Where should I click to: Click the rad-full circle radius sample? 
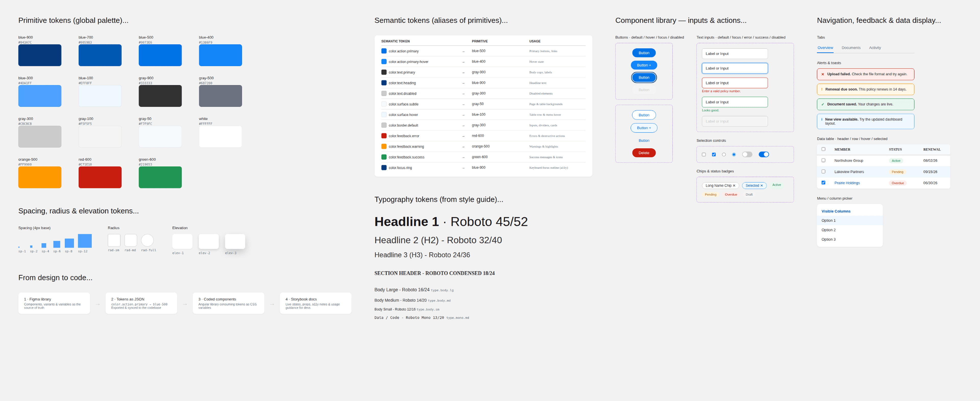[x=147, y=240]
